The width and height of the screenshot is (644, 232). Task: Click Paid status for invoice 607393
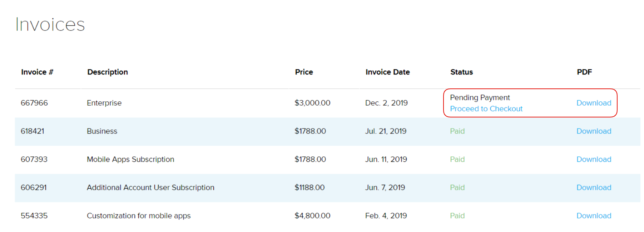457,160
